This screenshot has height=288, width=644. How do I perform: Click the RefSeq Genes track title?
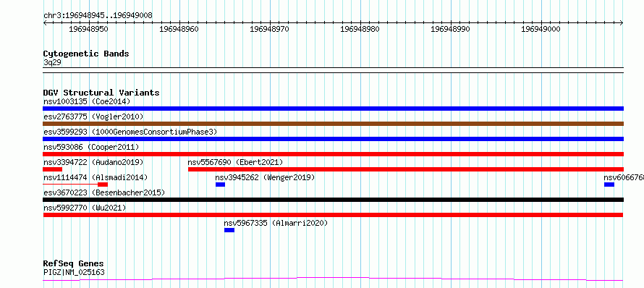pos(74,264)
